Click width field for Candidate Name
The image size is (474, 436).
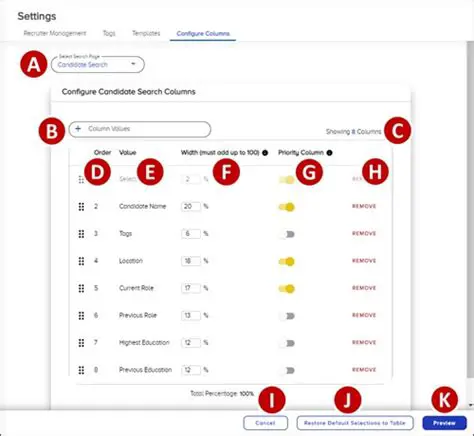[x=191, y=207]
